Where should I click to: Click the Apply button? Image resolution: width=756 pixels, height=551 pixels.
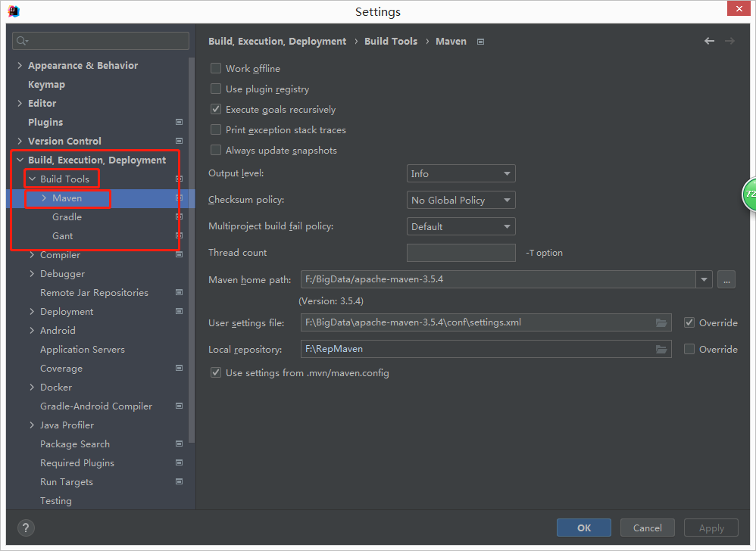click(x=711, y=528)
